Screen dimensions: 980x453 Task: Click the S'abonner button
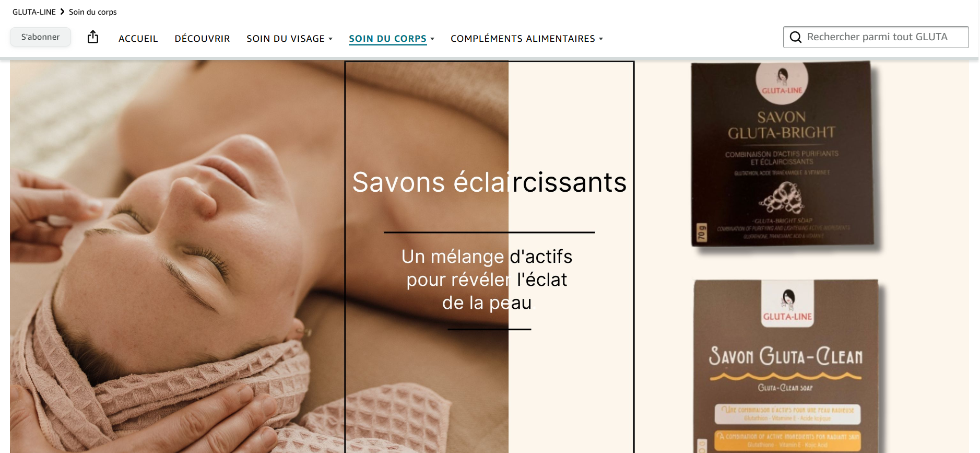[40, 37]
